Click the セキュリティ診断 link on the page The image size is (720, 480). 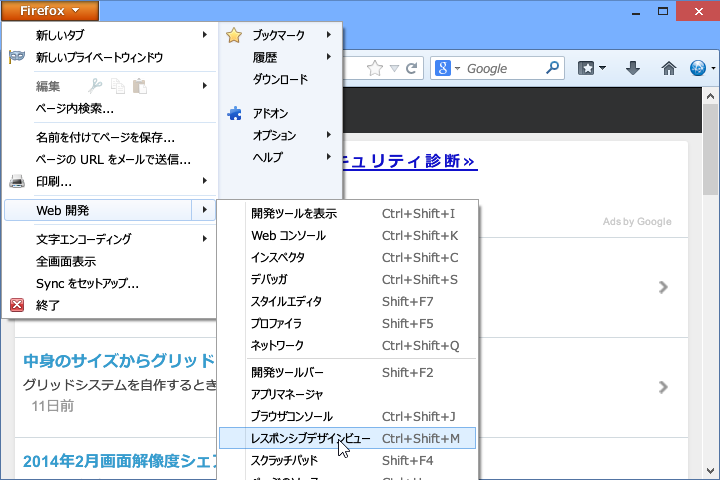point(410,161)
